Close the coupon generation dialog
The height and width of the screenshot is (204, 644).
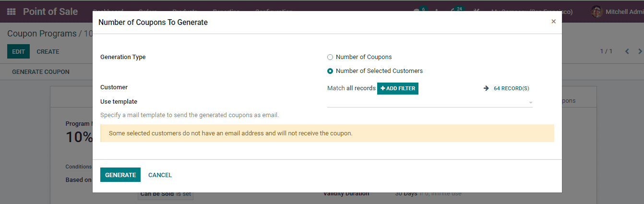553,22
